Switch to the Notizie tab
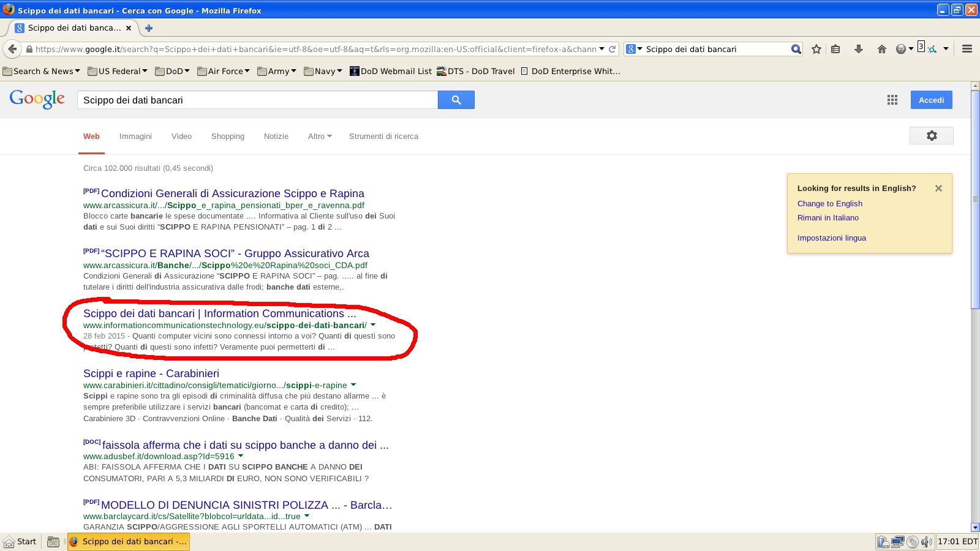The image size is (980, 551). [x=276, y=137]
